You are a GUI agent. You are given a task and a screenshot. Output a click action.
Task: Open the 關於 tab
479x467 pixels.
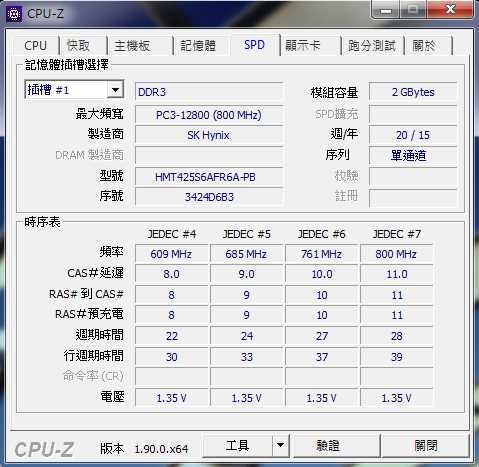click(x=424, y=45)
